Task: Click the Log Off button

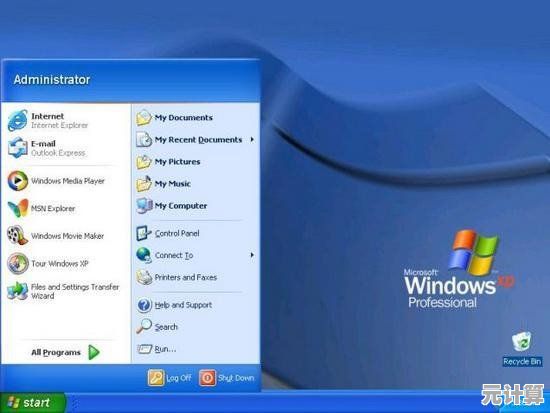Action: point(170,378)
